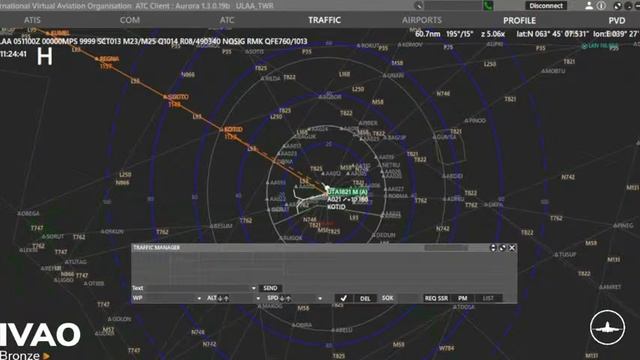Focus the top bar search field

[453, 6]
